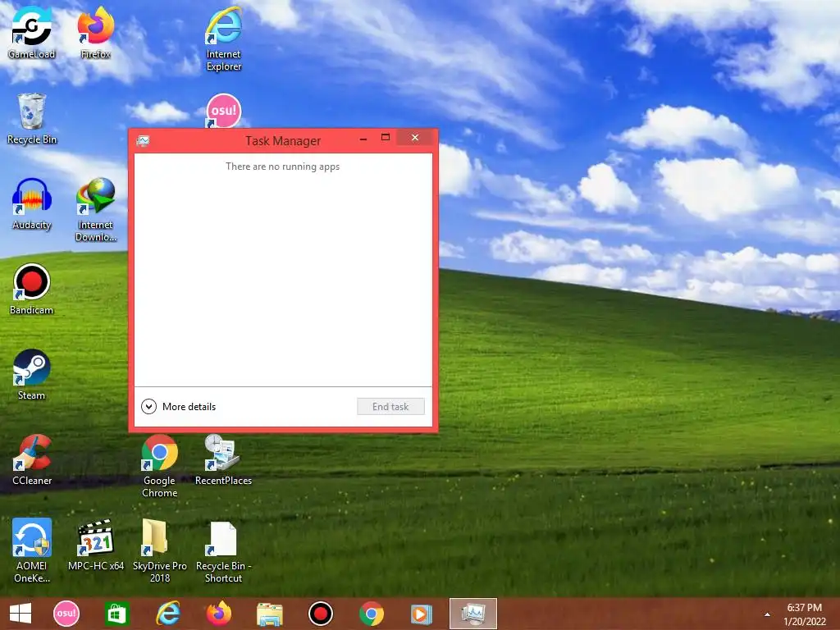Viewport: 840px width, 630px height.
Task: Open the Firefox desktop shortcut
Action: tap(95, 32)
